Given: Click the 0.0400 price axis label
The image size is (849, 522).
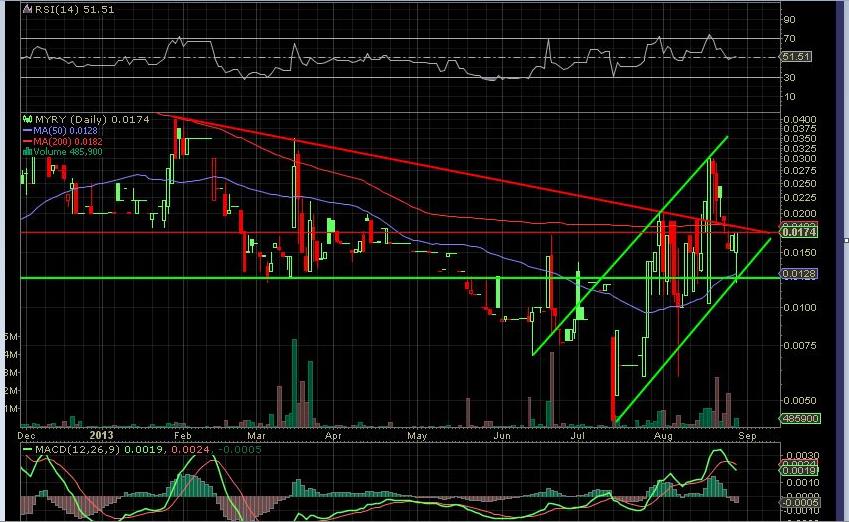Looking at the screenshot, I should point(800,119).
